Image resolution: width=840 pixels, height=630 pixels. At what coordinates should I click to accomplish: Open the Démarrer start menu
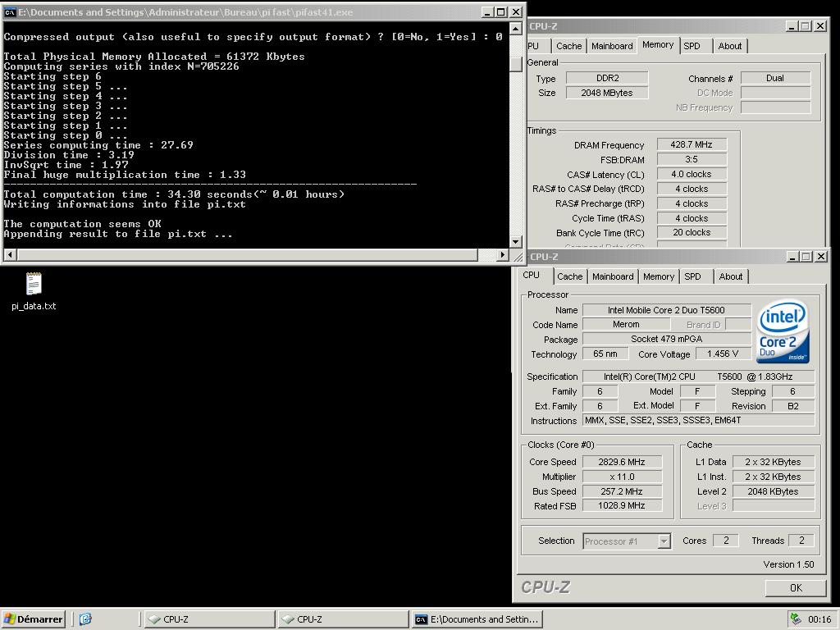(33, 619)
